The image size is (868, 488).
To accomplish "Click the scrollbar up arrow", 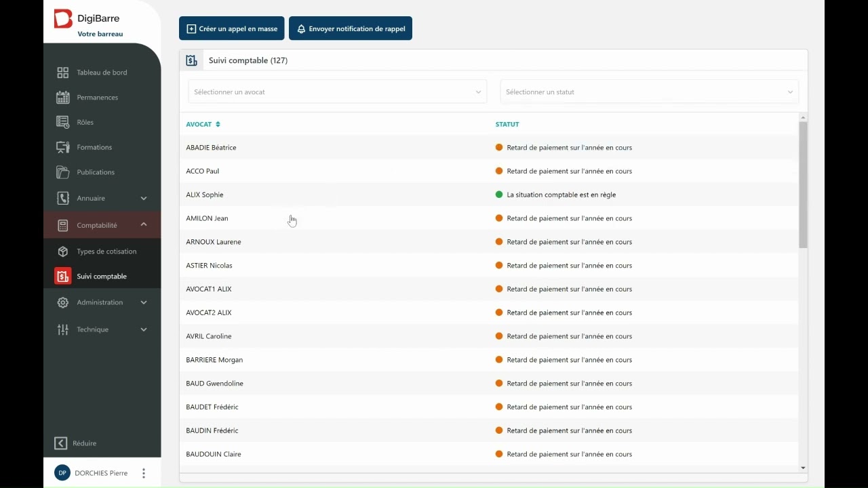I will 803,118.
